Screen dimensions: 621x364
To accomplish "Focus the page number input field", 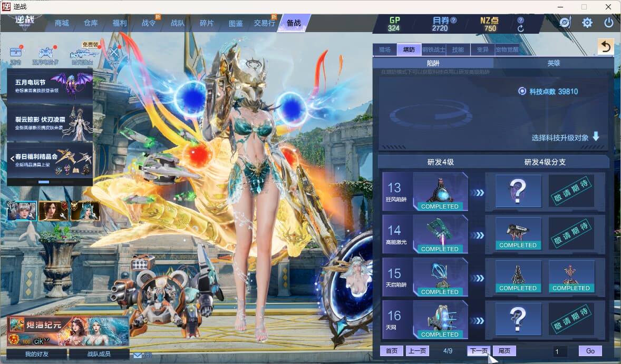I will [x=560, y=351].
